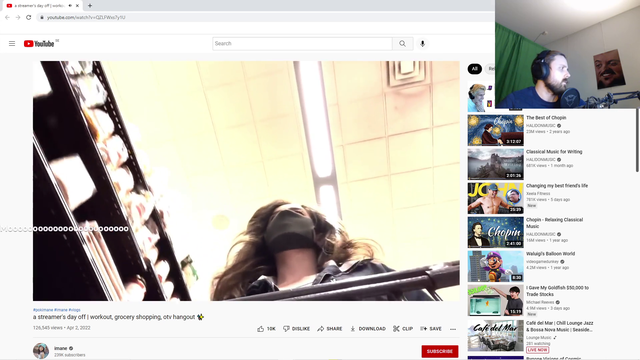Viewport: 640px width, 360px height.
Task: Like the video with the thumbs up
Action: 266,329
